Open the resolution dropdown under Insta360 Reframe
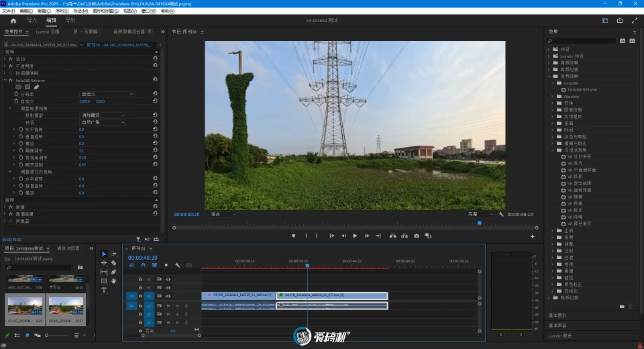The width and height of the screenshot is (644, 349). click(107, 94)
